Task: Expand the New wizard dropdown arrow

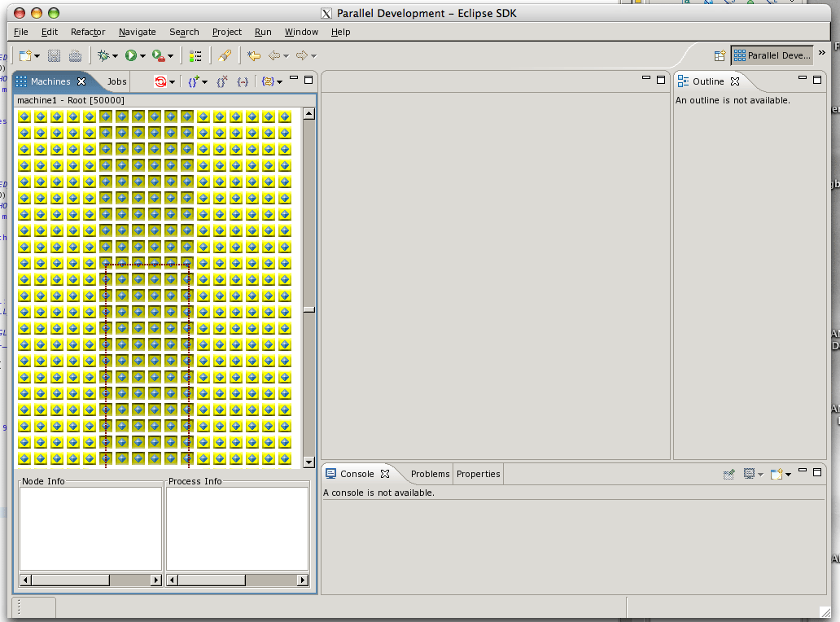Action: click(37, 56)
